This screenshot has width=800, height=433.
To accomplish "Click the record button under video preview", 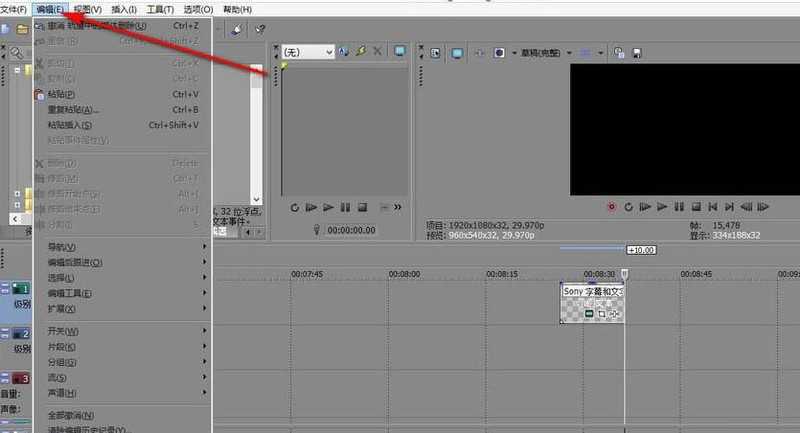I will tap(611, 207).
